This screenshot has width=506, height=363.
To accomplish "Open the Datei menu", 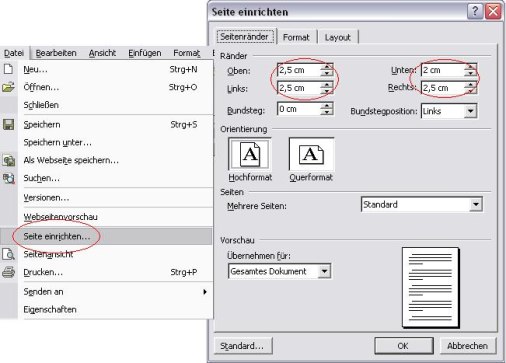I will [14, 53].
